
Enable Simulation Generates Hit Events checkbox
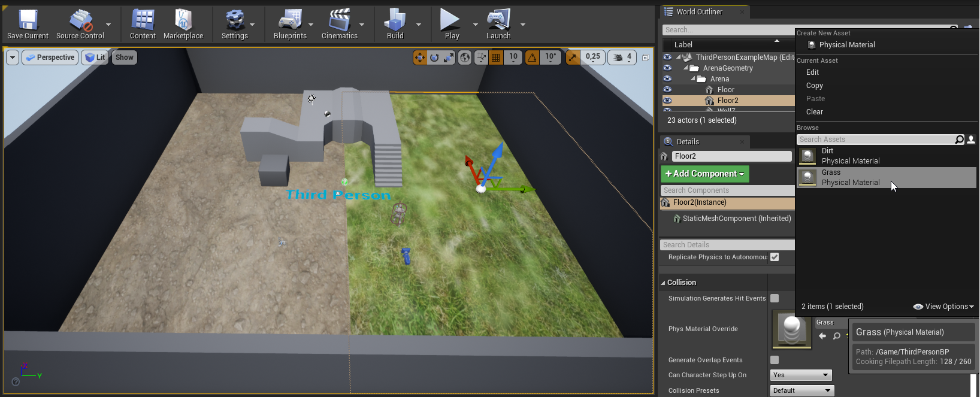775,298
